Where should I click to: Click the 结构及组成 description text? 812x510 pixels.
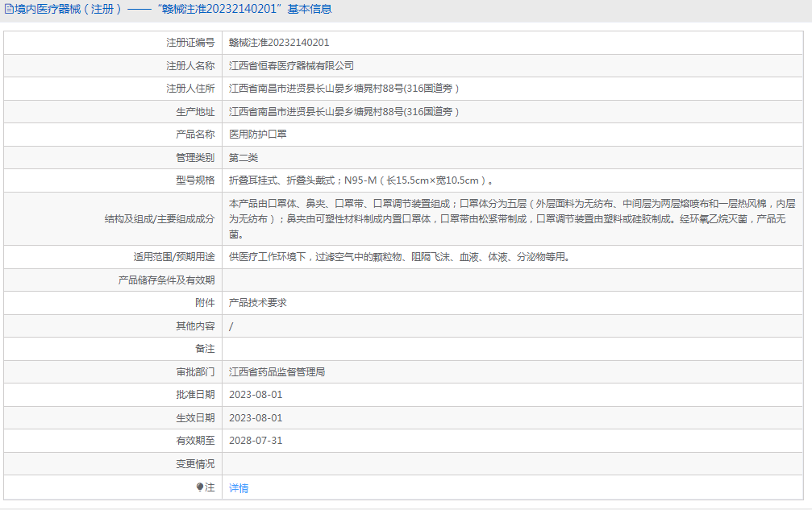point(512,219)
